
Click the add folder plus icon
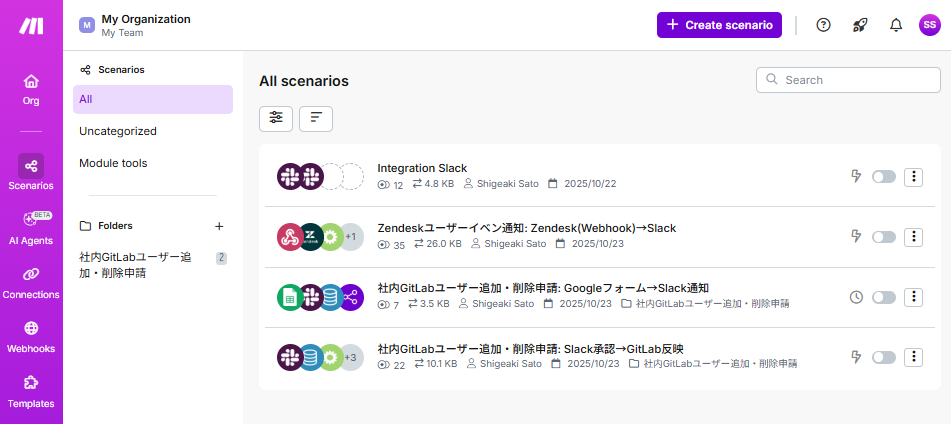pyautogui.click(x=219, y=226)
